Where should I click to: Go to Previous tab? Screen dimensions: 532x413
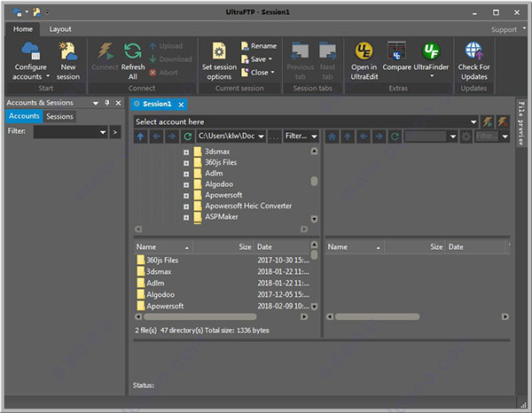[301, 61]
